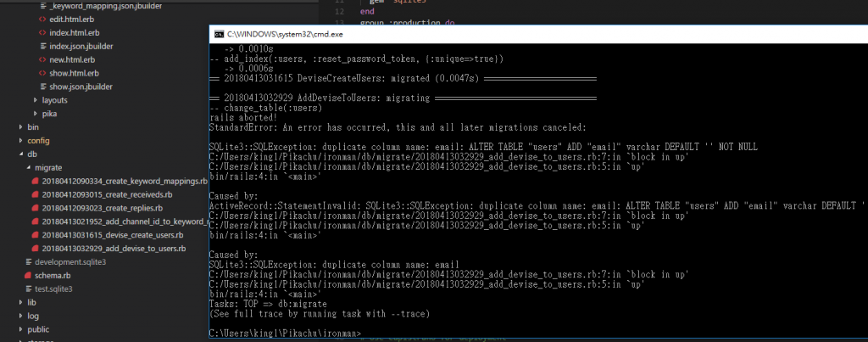Open new.html.erb file

coord(71,59)
